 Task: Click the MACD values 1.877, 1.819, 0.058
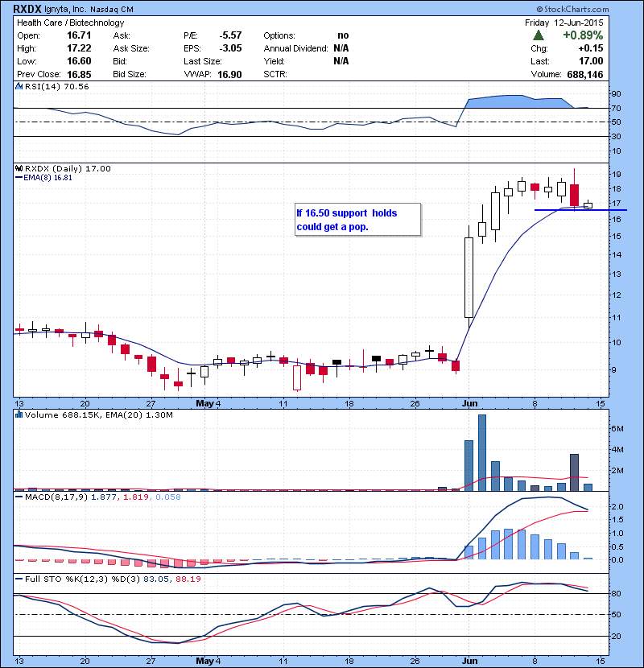(x=136, y=497)
